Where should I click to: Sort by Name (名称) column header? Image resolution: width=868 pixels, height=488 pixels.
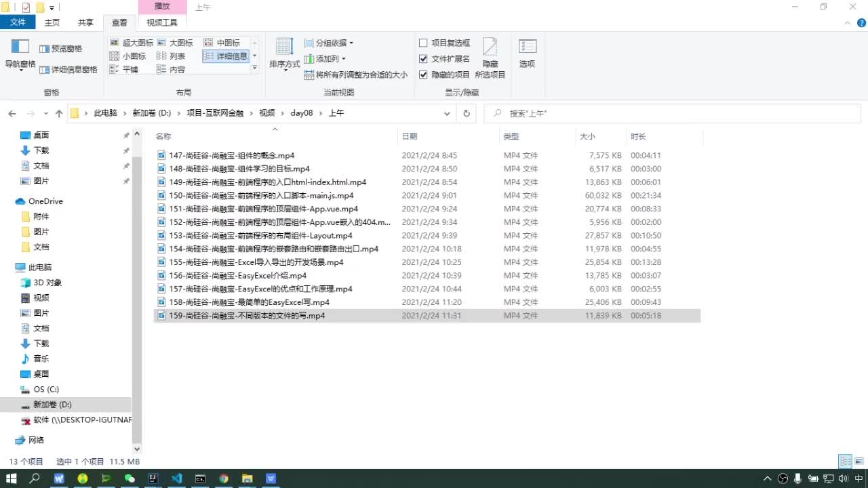pyautogui.click(x=275, y=136)
